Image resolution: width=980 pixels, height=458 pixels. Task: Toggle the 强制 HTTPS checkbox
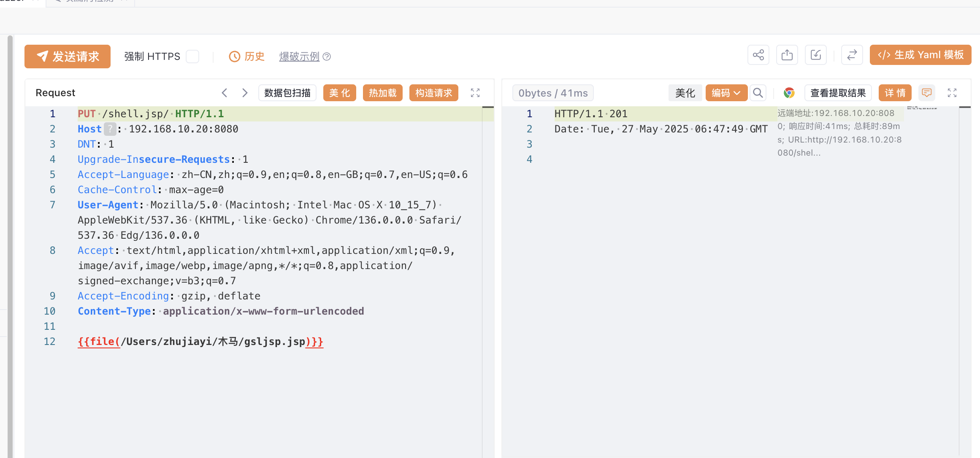[x=192, y=57]
